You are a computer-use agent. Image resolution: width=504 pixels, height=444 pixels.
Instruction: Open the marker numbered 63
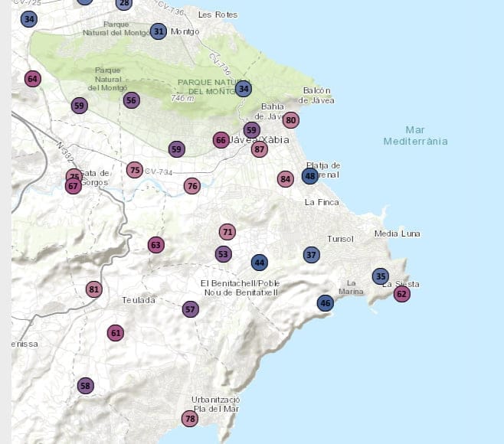[156, 245]
